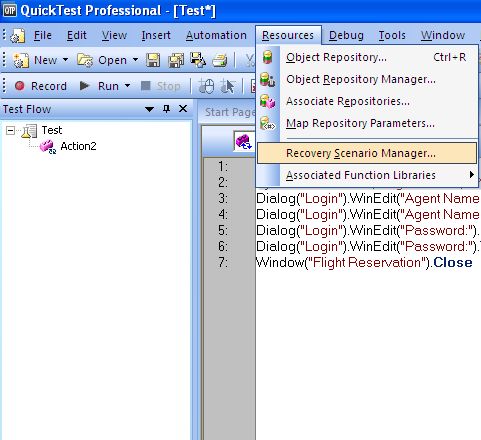Screen dimensions: 481x440
Task: Click the QuickTest menu bar application icon
Action: [17, 36]
